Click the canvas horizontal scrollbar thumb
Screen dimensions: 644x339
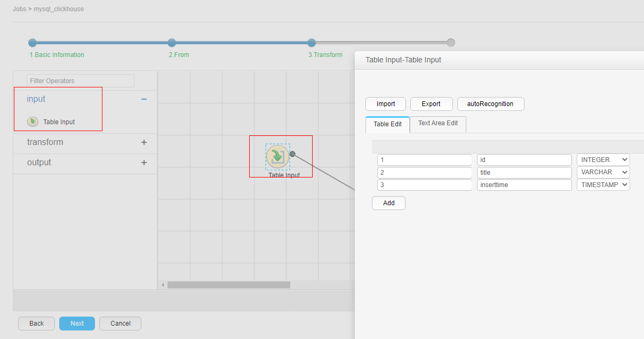click(x=229, y=285)
